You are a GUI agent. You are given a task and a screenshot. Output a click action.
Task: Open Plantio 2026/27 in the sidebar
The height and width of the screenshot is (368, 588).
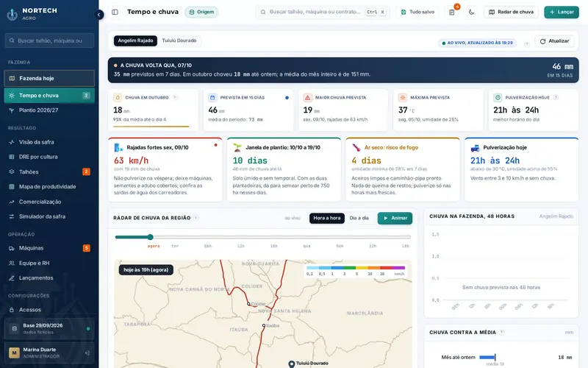point(49,110)
